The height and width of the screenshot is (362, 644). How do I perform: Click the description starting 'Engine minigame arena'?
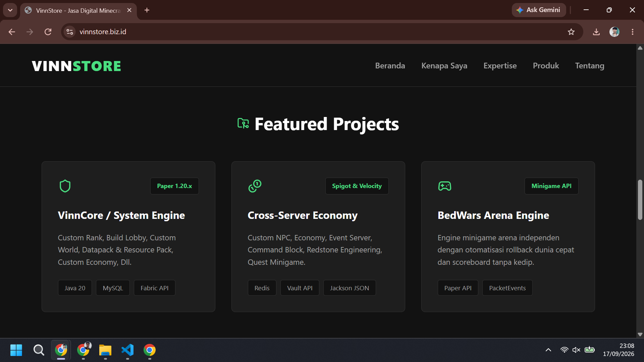[506, 250]
